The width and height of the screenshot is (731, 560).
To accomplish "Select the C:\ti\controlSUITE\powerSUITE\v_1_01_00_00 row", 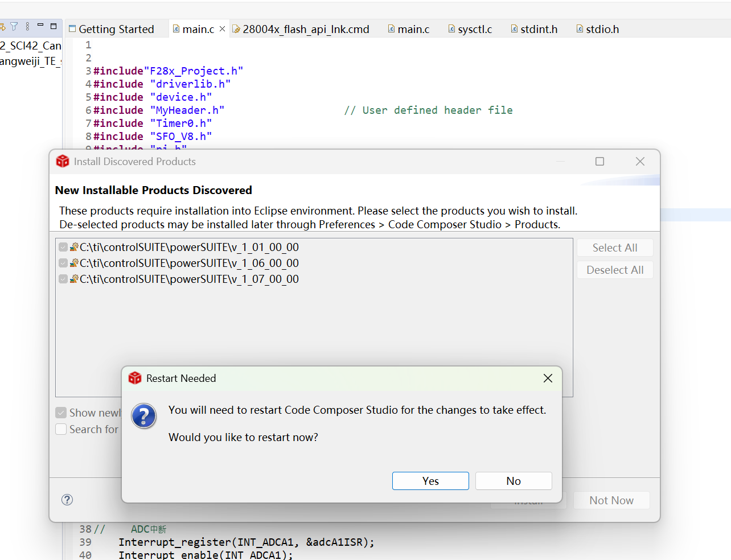I will point(189,247).
